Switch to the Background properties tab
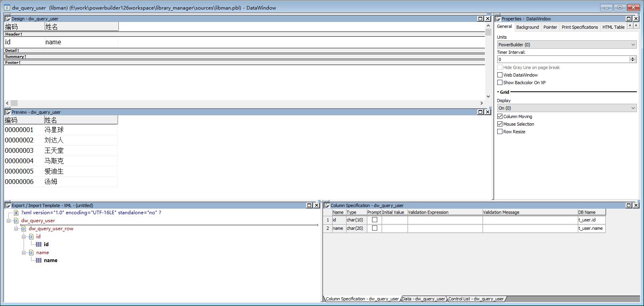The width and height of the screenshot is (644, 306). tap(528, 27)
